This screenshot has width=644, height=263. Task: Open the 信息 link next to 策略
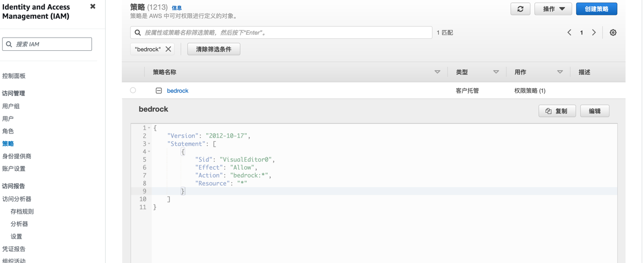click(x=177, y=8)
